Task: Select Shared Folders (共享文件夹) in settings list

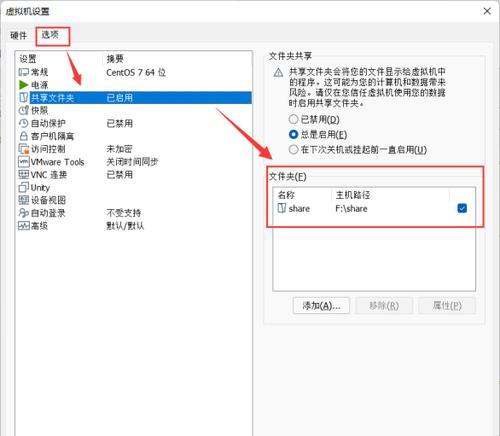Action: (x=135, y=98)
